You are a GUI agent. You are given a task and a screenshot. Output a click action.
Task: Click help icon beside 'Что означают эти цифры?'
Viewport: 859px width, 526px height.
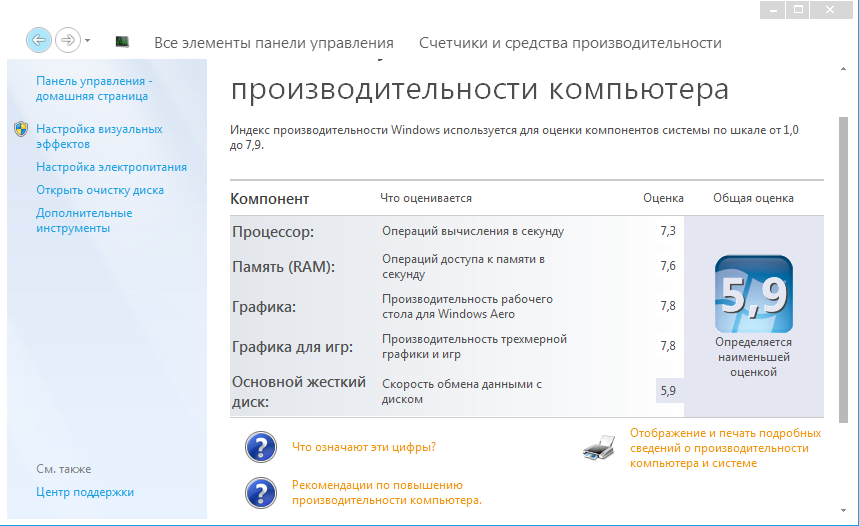tap(261, 447)
